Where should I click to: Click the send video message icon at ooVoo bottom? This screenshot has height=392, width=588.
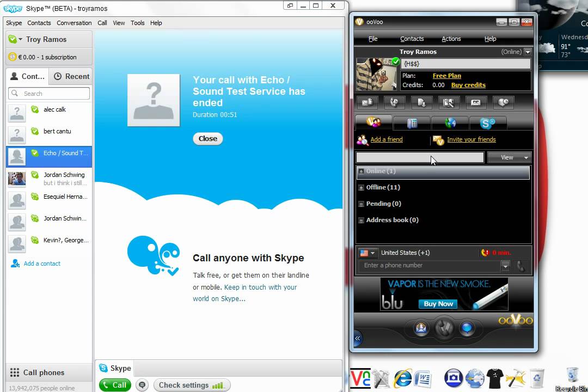click(421, 329)
